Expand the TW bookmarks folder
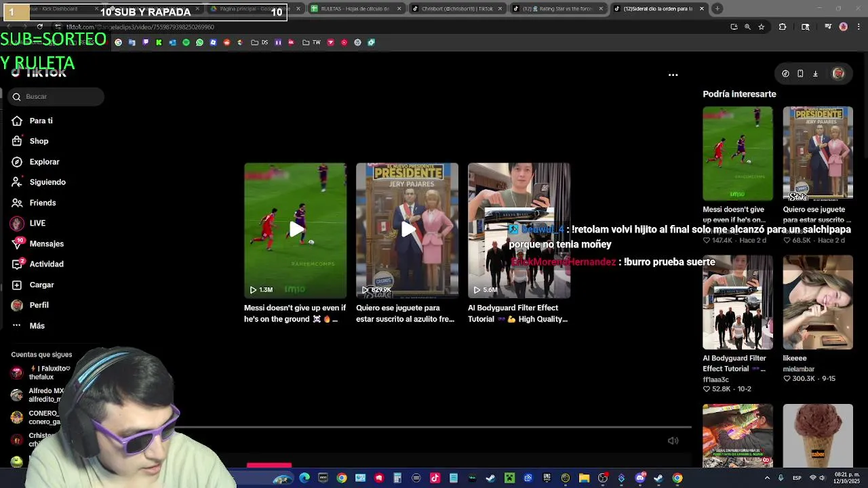Image resolution: width=868 pixels, height=488 pixels. 311,42
